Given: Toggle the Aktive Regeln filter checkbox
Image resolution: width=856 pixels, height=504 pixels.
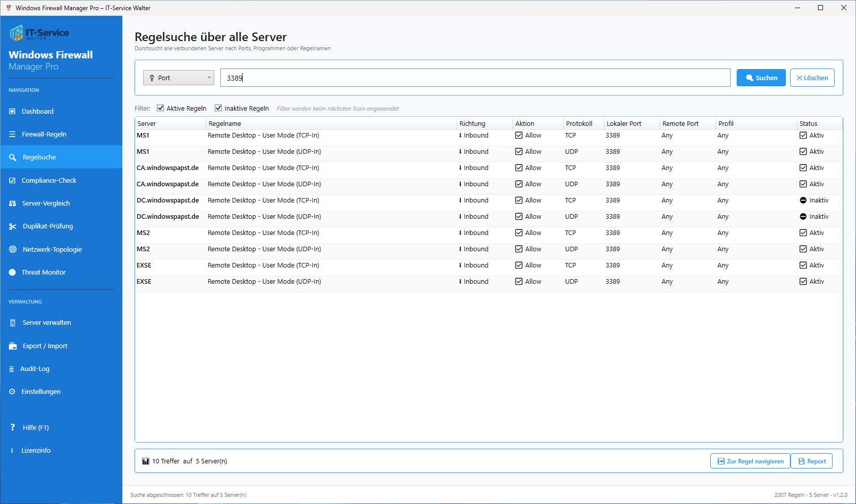Looking at the screenshot, I should pos(160,108).
